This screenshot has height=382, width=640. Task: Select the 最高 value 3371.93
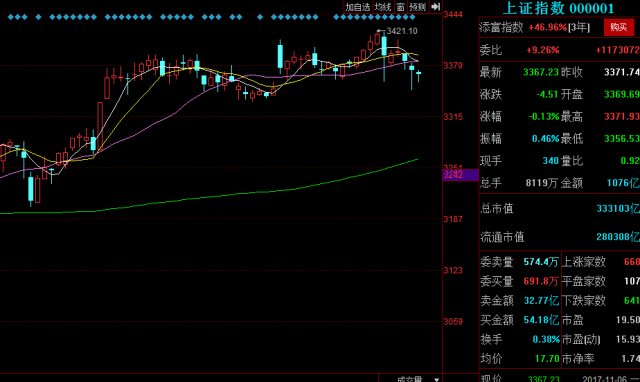[622, 117]
